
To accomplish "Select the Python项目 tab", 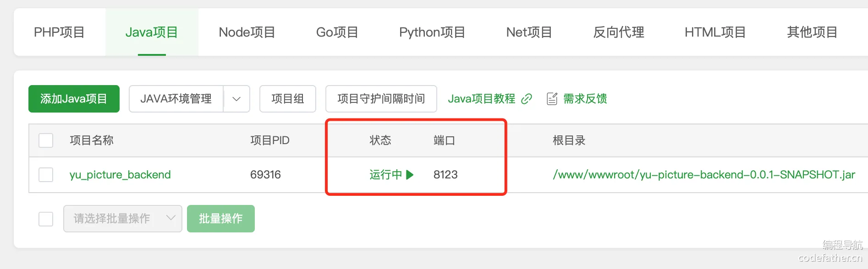I will coord(432,32).
